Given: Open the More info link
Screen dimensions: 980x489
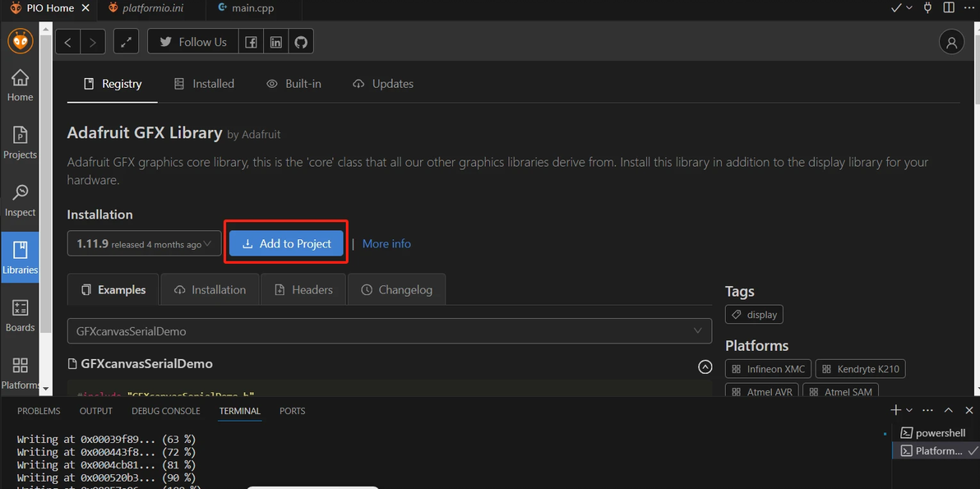Looking at the screenshot, I should coord(386,243).
